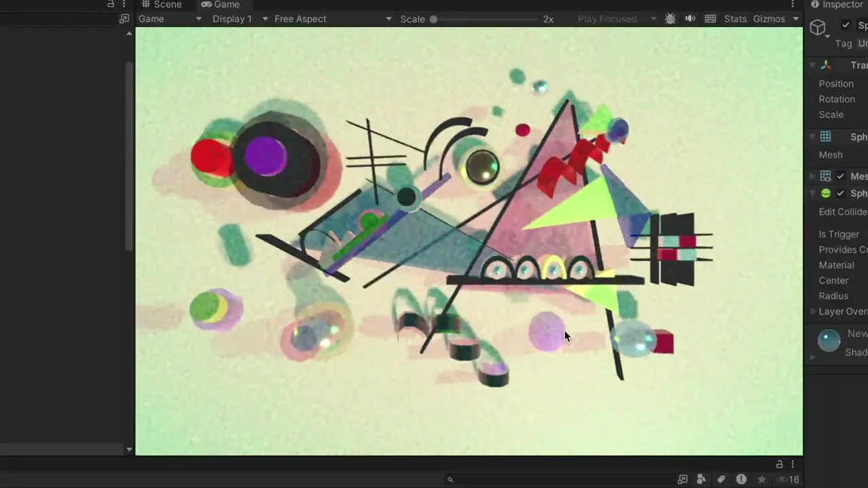
Task: Expand the Mesh Renderer component foldout
Action: (812, 176)
